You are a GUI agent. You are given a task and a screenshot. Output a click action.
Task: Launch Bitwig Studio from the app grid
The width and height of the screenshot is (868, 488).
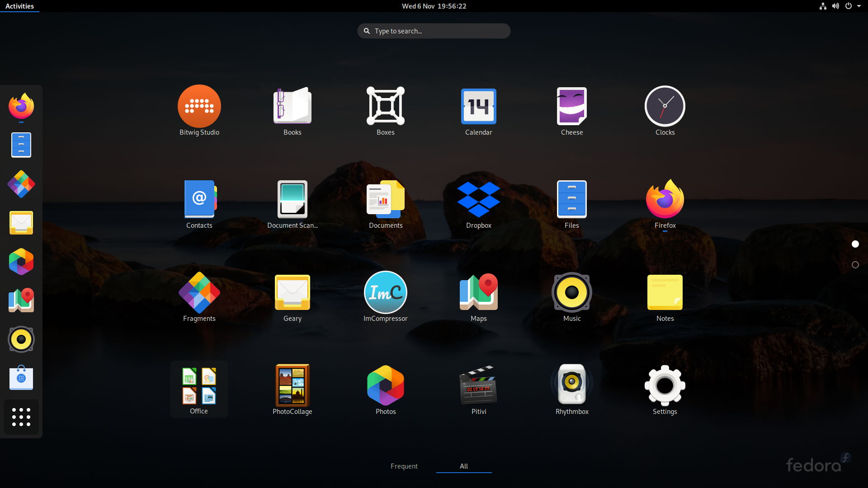[x=199, y=107]
